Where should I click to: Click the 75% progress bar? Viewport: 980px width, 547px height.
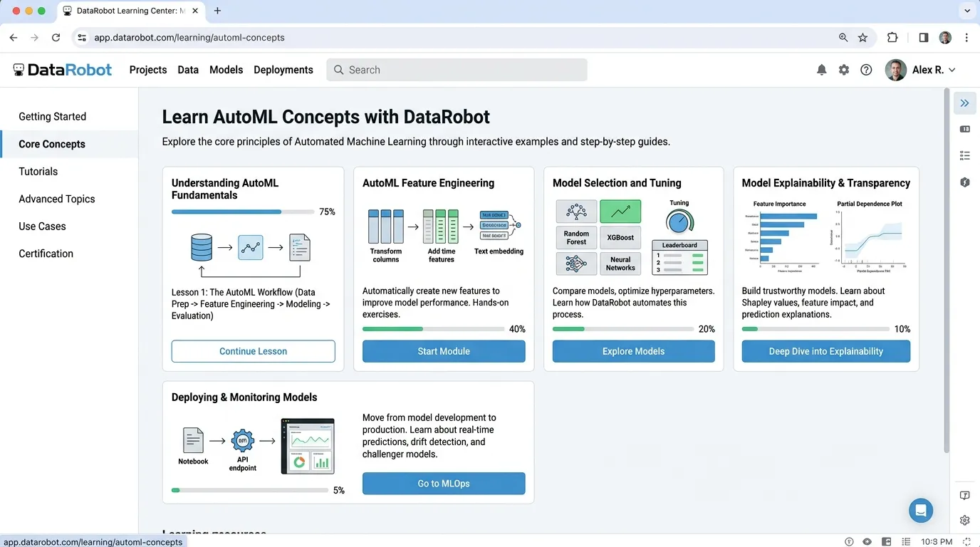click(x=243, y=212)
